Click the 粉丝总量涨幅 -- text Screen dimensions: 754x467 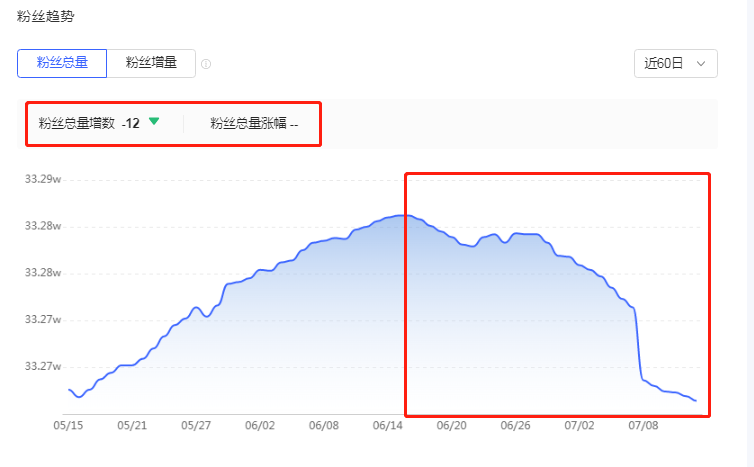tap(254, 124)
